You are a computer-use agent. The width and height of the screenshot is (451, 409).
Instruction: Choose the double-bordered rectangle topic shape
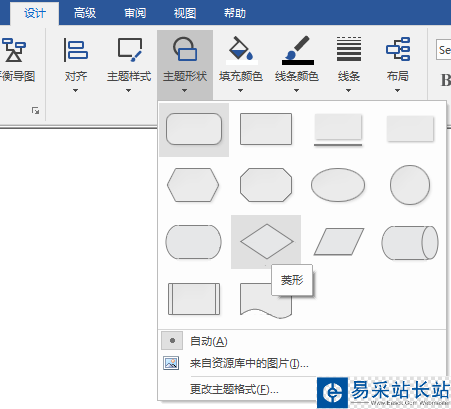click(x=194, y=299)
